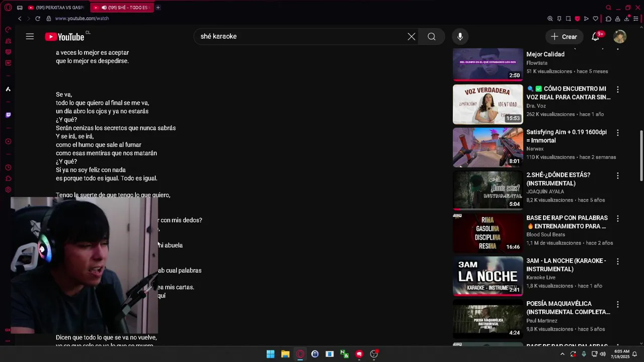Start voice search with the microphone icon

460,36
